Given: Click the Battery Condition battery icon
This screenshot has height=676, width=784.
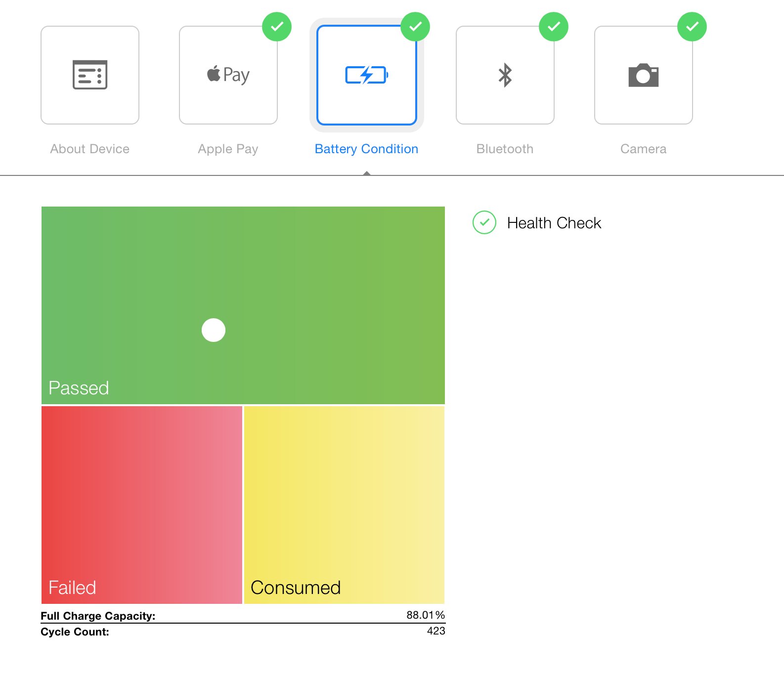Looking at the screenshot, I should [366, 75].
